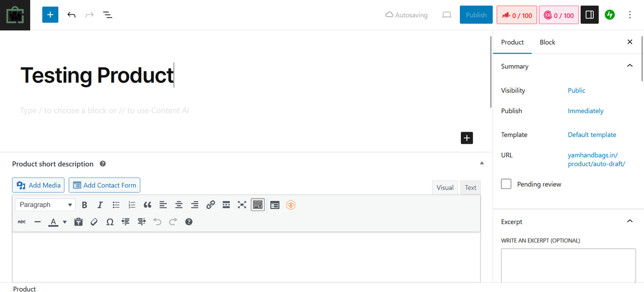Toggle the toolbar kitchen sink
Image resolution: width=644 pixels, height=292 pixels.
tap(258, 205)
